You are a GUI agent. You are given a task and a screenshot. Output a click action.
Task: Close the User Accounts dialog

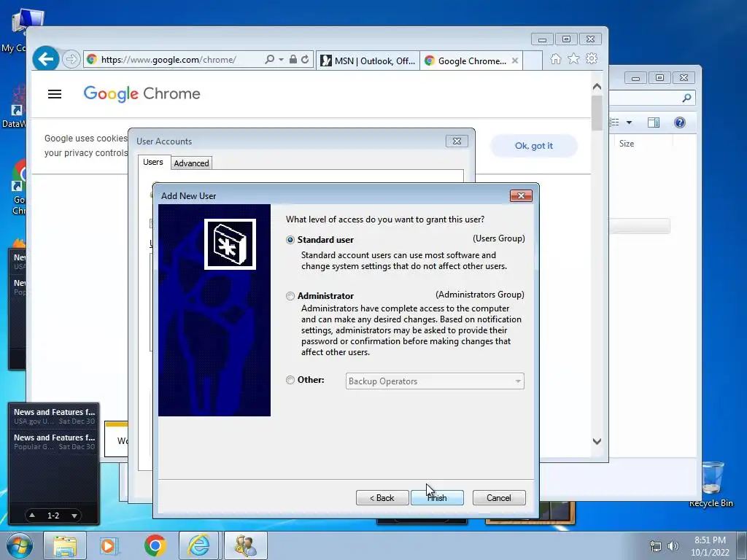(457, 141)
